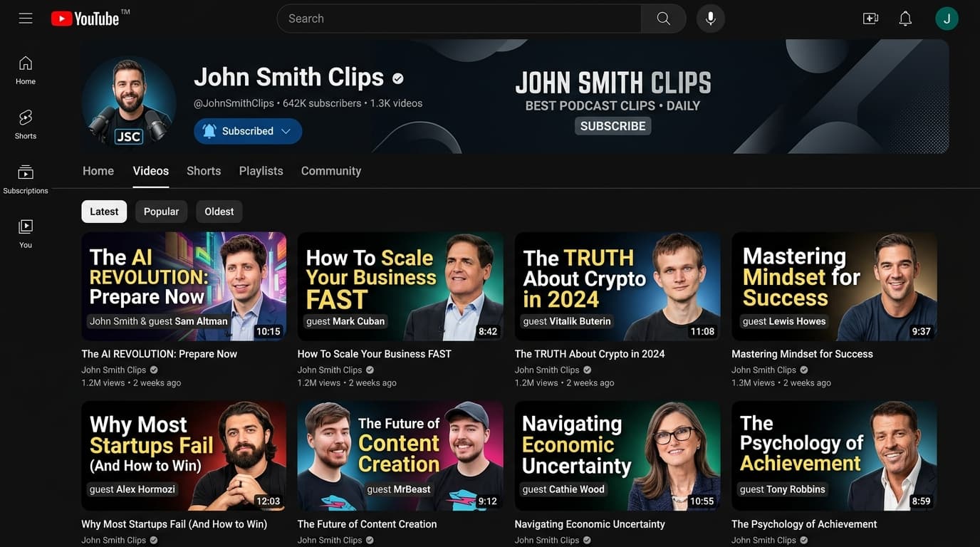Click inside the Search field
The image size is (980, 547).
(x=459, y=19)
